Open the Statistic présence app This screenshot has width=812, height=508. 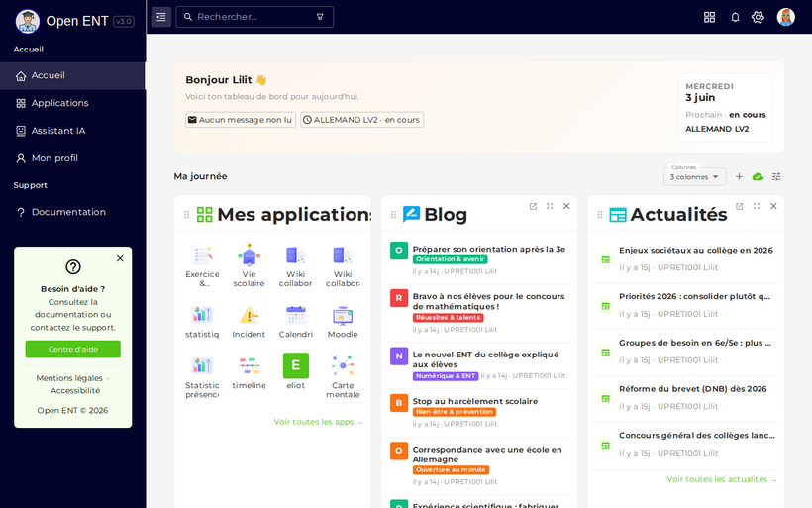pos(202,375)
